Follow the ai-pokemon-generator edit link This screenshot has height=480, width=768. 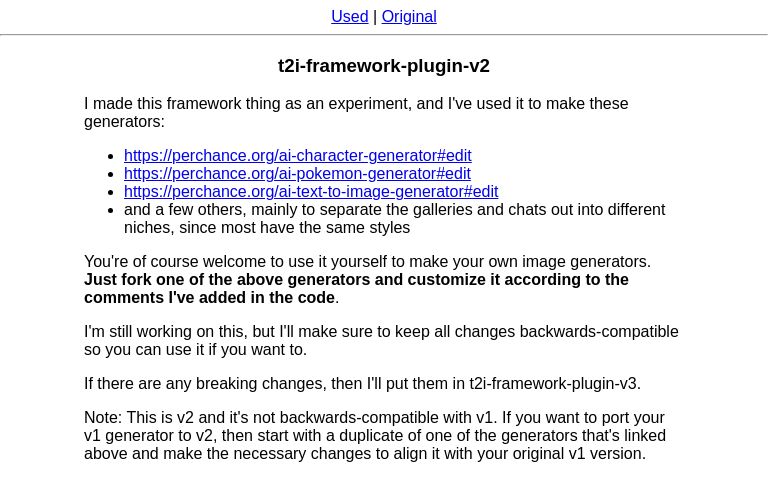pos(297,173)
